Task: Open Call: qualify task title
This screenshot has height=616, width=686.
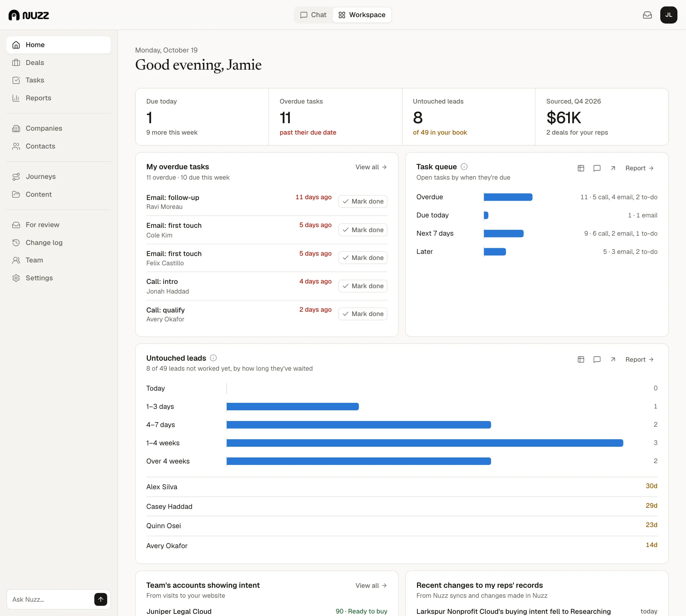Action: (165, 310)
